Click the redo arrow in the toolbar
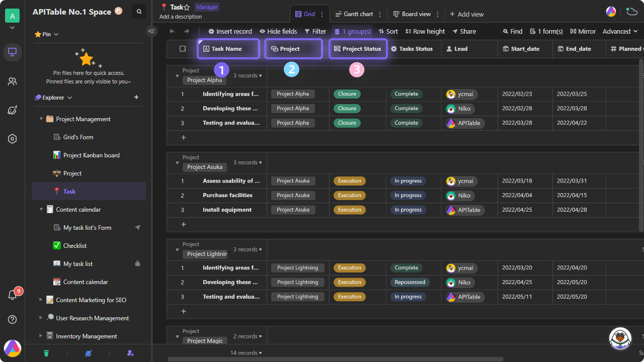This screenshot has height=362, width=644. click(187, 31)
